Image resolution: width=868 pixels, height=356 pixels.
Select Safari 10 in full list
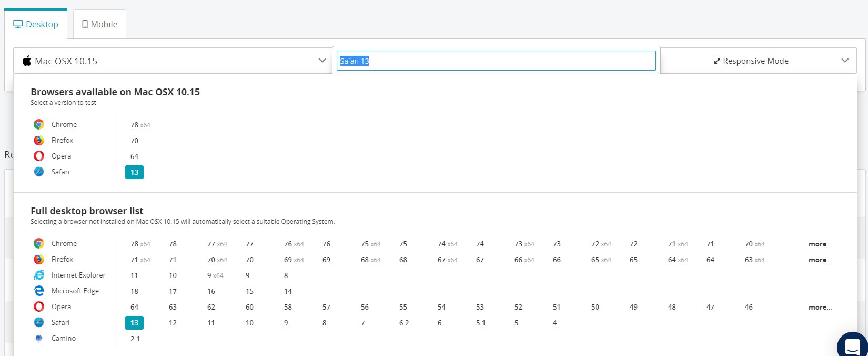click(249, 323)
